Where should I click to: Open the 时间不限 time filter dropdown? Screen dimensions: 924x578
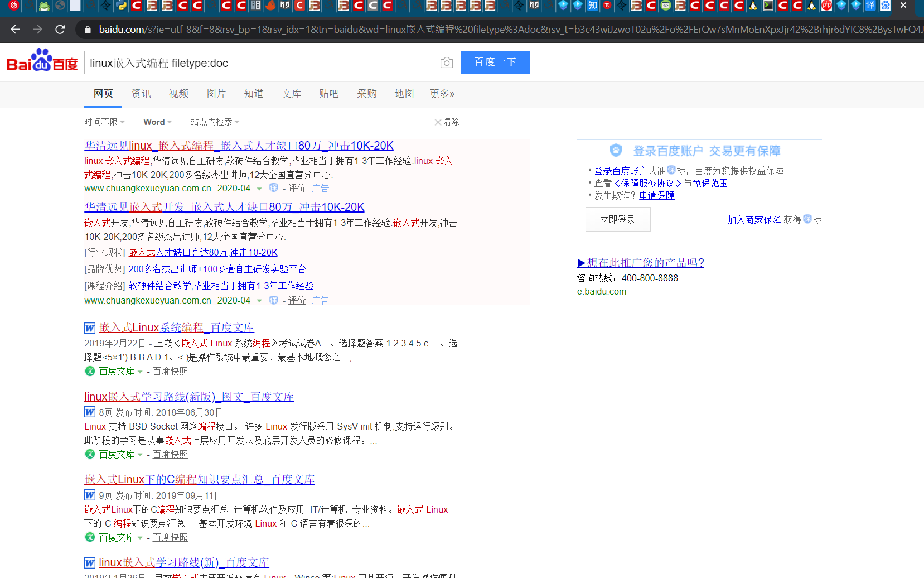point(104,122)
